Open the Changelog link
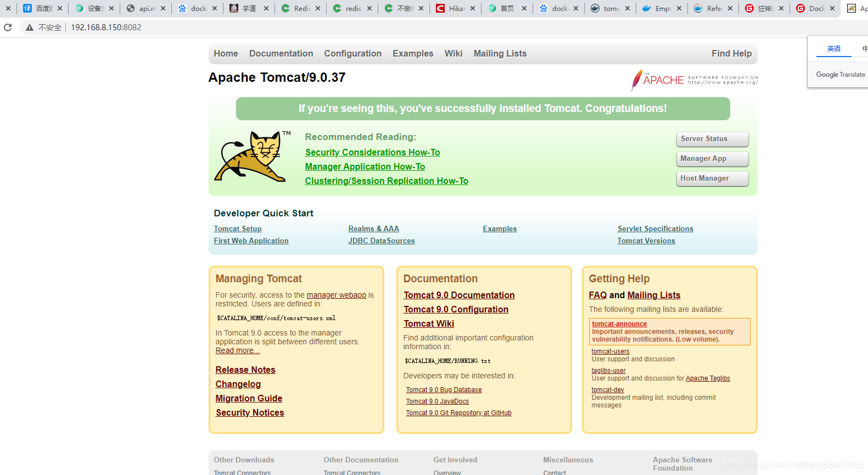Viewport: 868px width, 475px height. pos(238,384)
